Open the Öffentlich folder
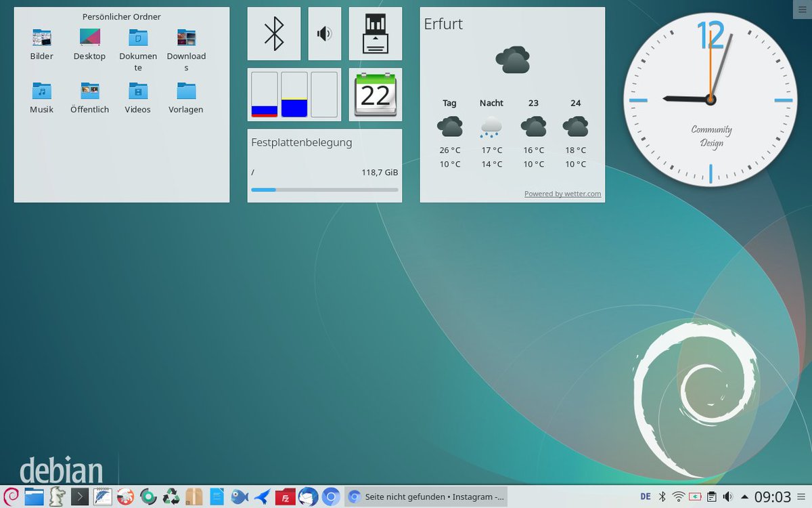812x508 pixels. (x=89, y=98)
